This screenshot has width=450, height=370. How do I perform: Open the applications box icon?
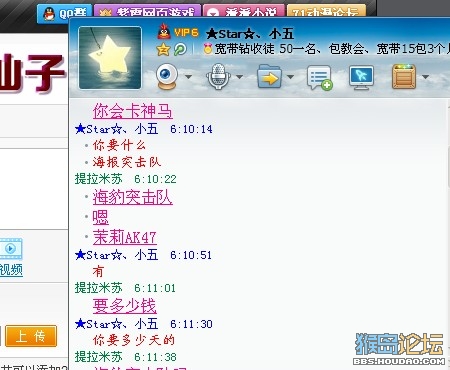tap(404, 77)
